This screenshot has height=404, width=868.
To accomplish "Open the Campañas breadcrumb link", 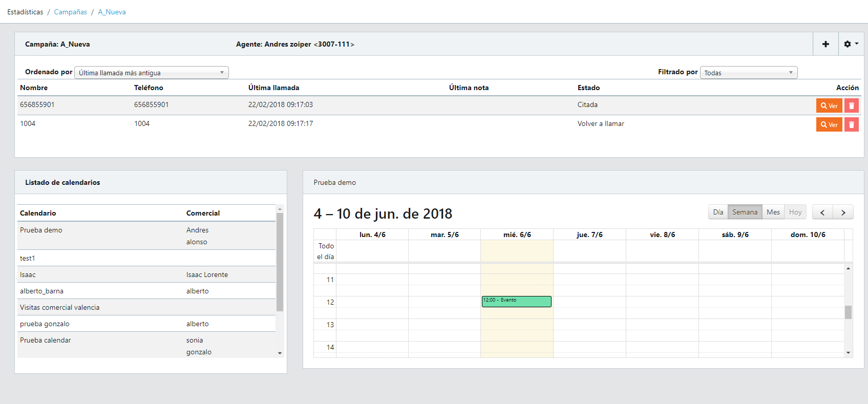I will (71, 12).
